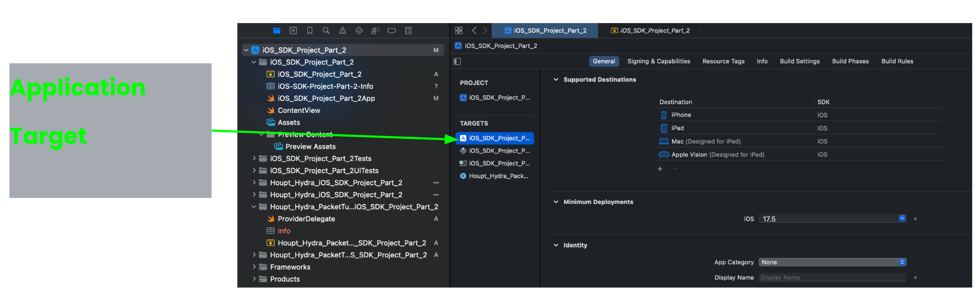
Task: Expand the iOS_SDK_Project_Part_2UITests folder
Action: [x=254, y=171]
